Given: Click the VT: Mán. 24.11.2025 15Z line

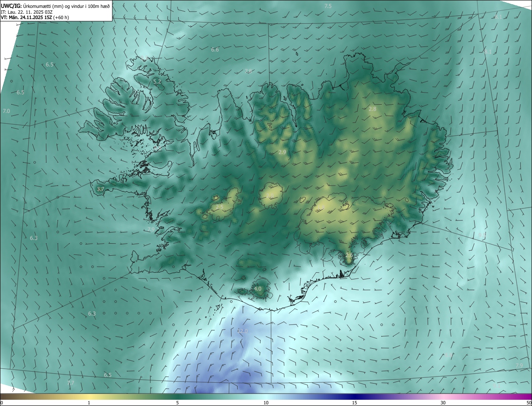Looking at the screenshot, I should (x=35, y=17).
